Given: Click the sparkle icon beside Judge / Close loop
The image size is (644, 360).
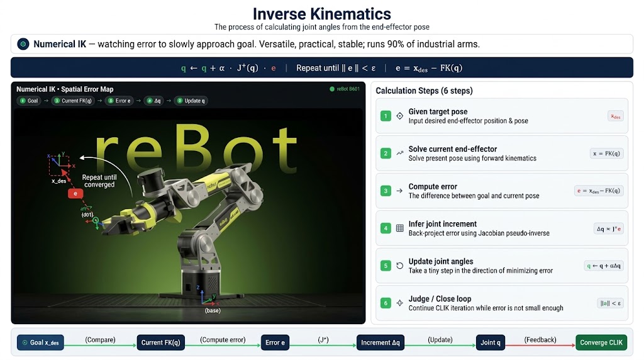Looking at the screenshot, I should click(x=399, y=303).
